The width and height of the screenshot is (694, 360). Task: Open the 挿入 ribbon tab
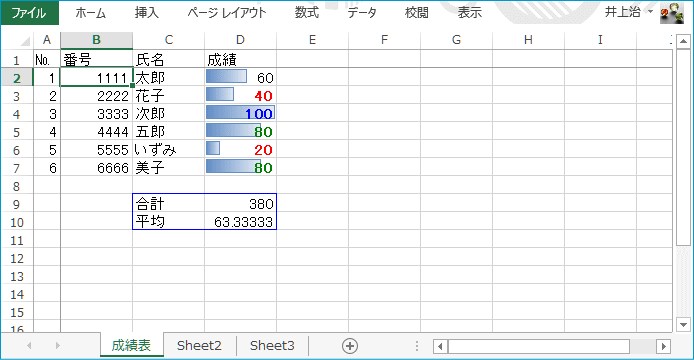(x=147, y=13)
